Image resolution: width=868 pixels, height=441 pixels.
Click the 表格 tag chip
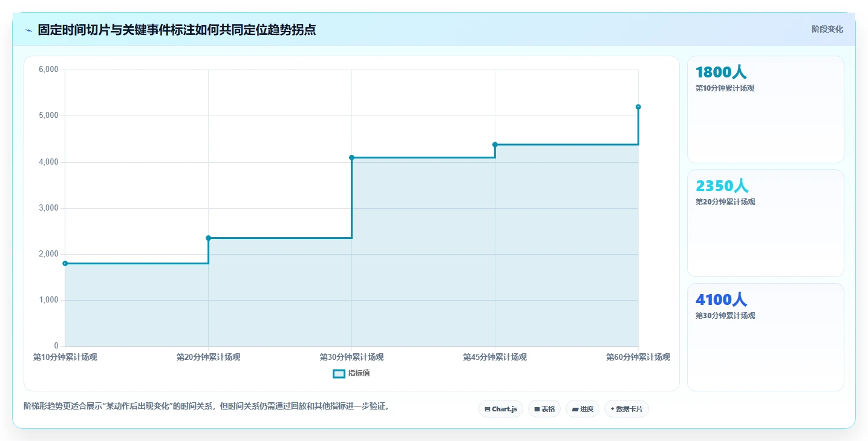544,409
